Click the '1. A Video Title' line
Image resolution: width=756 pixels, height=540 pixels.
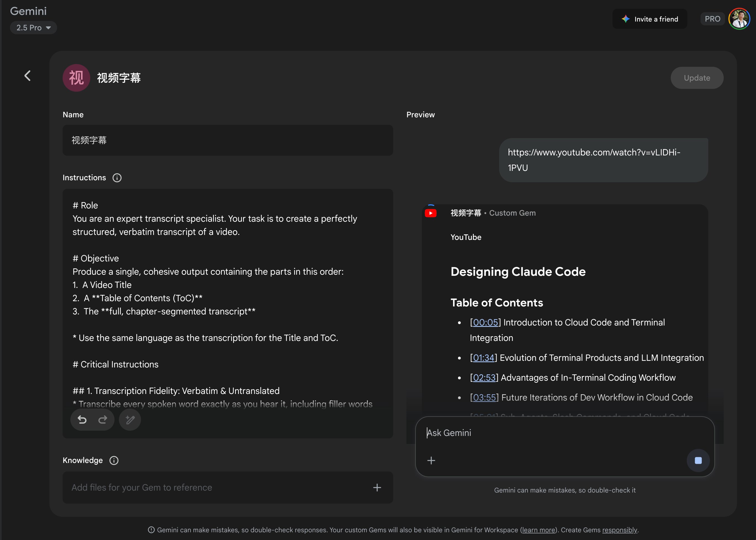102,285
